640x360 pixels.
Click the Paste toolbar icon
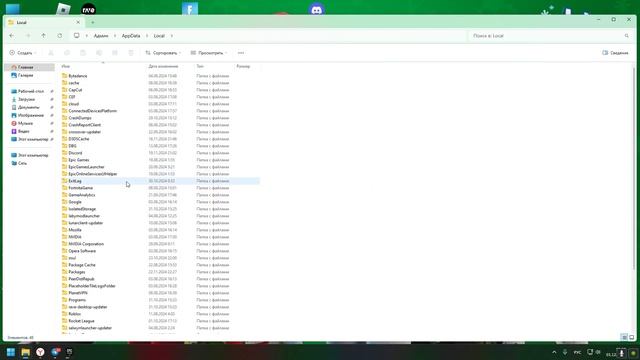point(83,53)
